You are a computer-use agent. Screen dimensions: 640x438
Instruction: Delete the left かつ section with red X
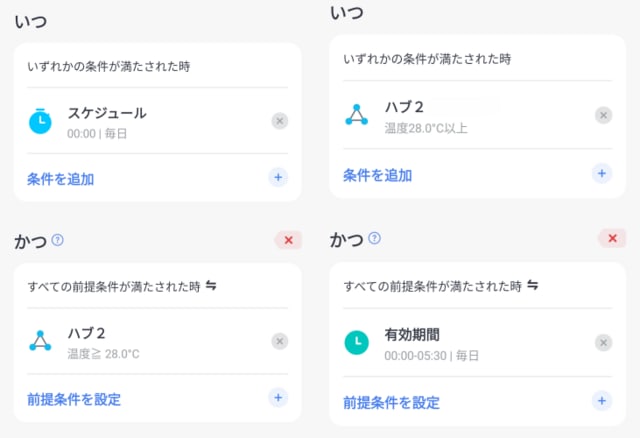tap(289, 240)
